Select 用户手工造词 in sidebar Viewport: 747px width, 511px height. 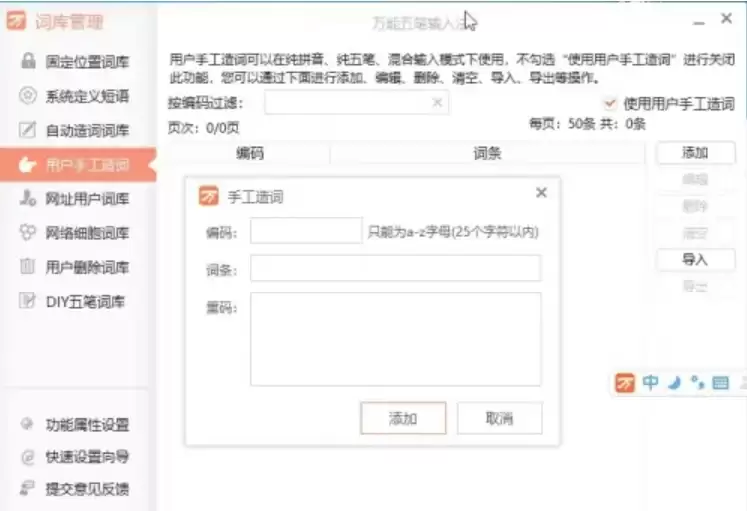click(x=78, y=165)
